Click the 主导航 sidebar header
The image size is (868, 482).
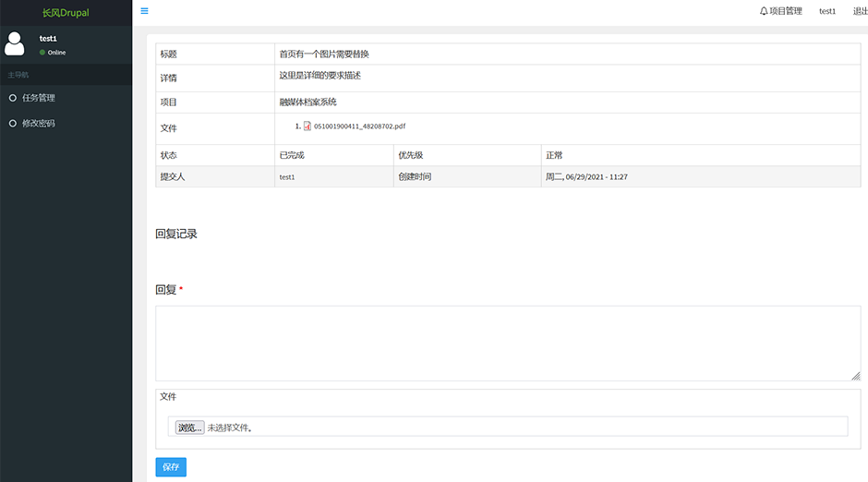click(18, 75)
